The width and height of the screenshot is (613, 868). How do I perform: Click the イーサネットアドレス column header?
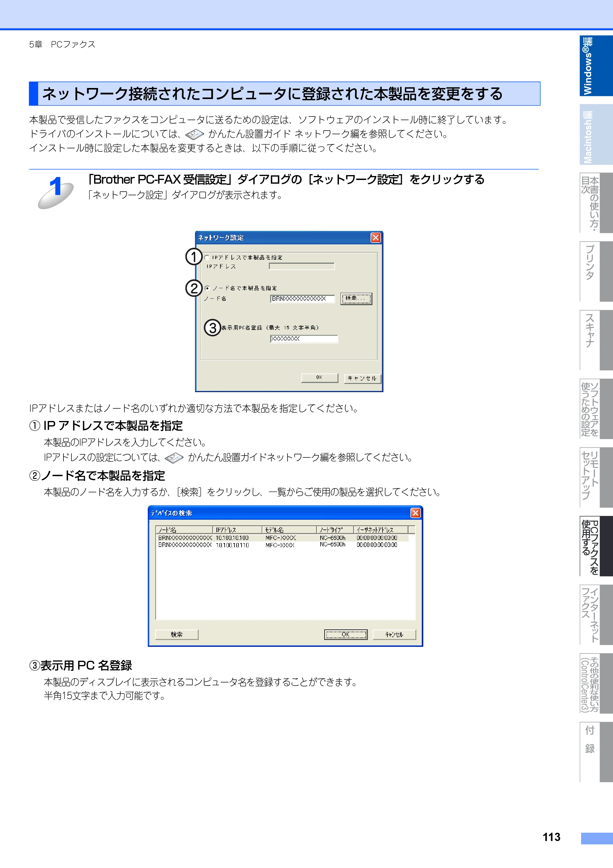381,530
